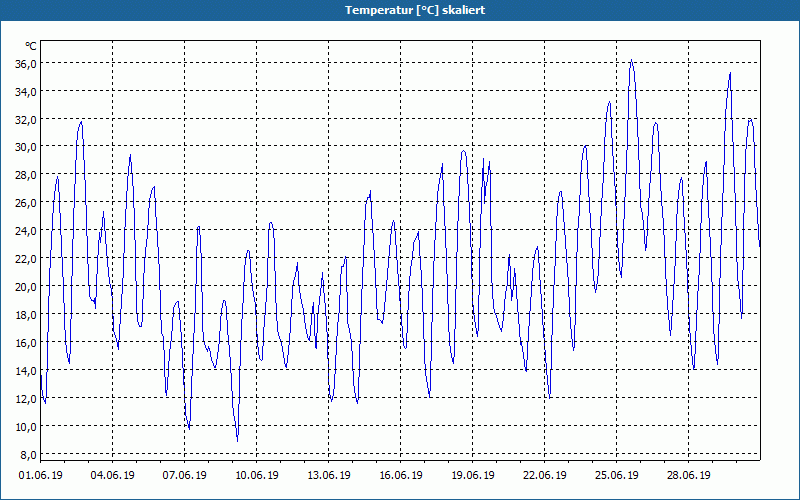Click the 25.06.19 date label

tap(616, 476)
